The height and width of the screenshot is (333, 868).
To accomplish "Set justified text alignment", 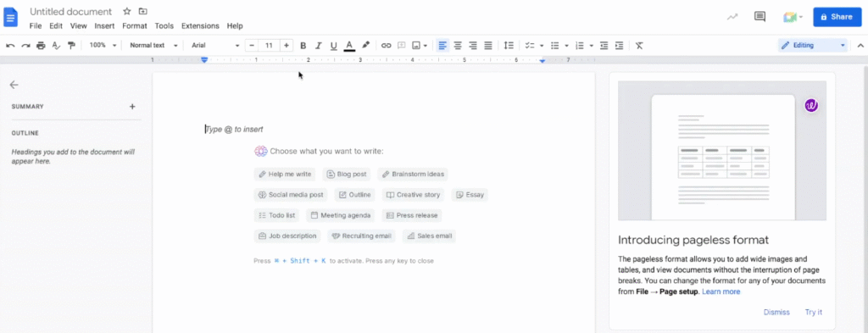I will pyautogui.click(x=488, y=46).
